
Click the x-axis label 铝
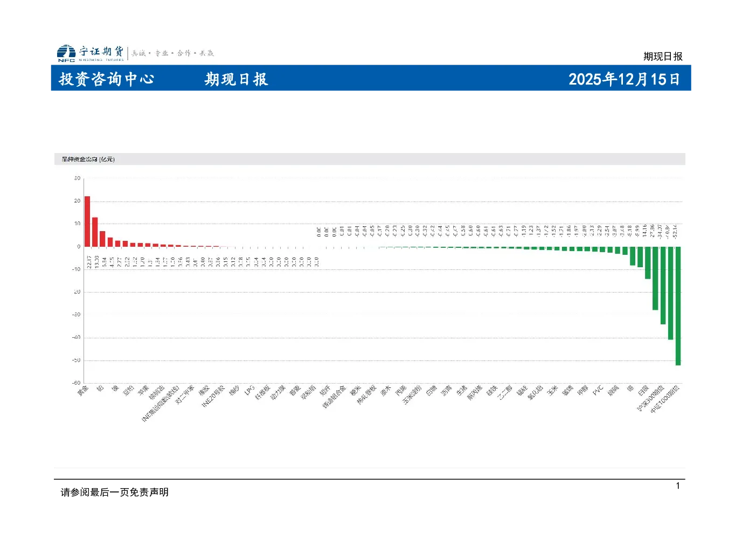[x=100, y=388]
